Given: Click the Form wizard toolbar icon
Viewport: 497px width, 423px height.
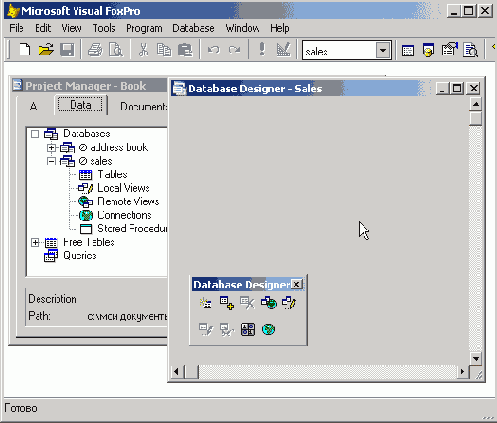Looking at the screenshot, I should click(x=449, y=50).
